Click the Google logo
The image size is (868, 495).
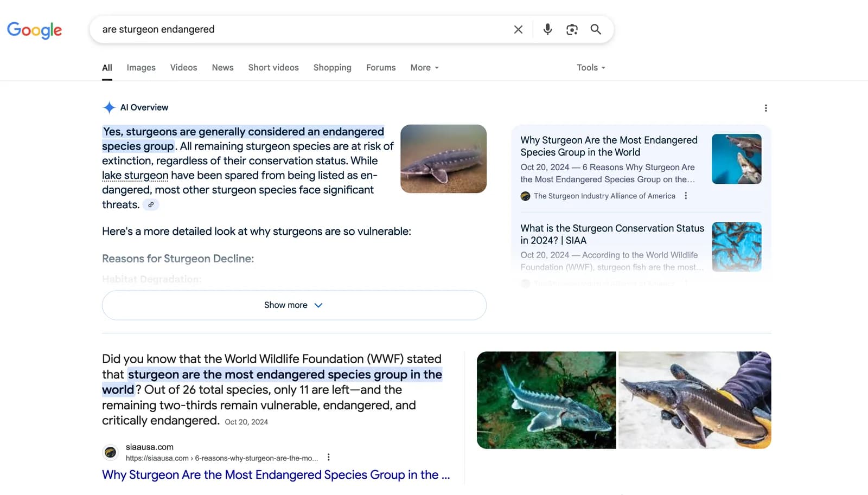[x=35, y=30]
